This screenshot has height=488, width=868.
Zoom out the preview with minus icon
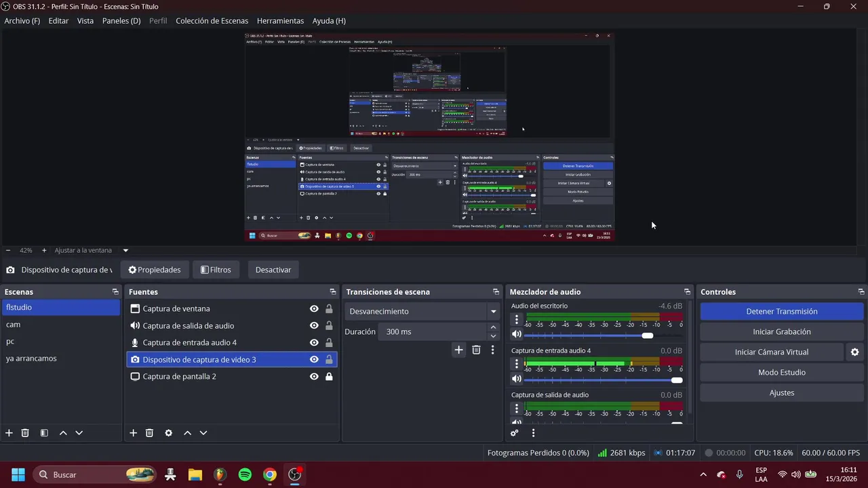point(8,250)
